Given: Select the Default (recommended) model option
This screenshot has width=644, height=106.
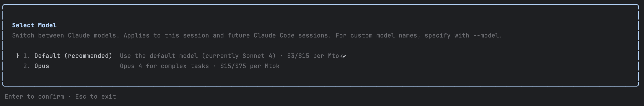Looking at the screenshot, I should [73, 56].
